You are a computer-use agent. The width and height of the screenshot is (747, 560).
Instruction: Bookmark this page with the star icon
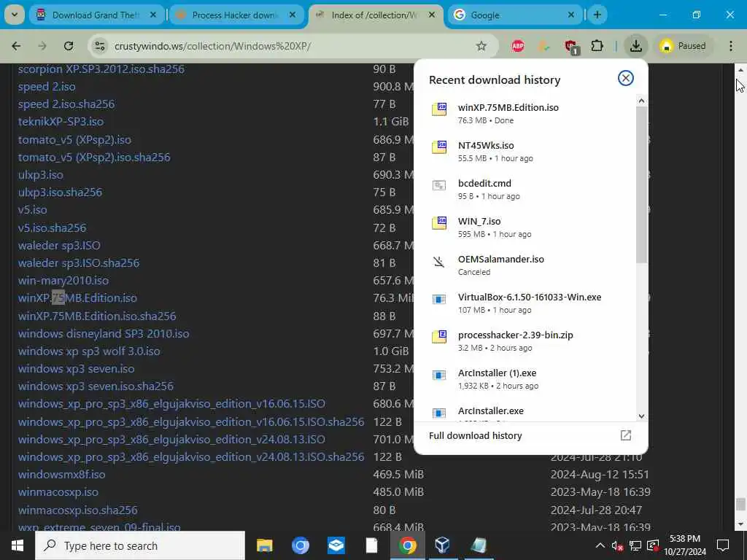coord(481,46)
